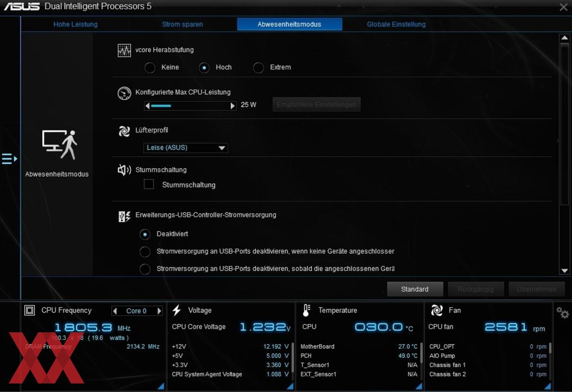Image resolution: width=572 pixels, height=392 pixels.
Task: Select Deaktiviert USB controller option
Action: tap(145, 234)
